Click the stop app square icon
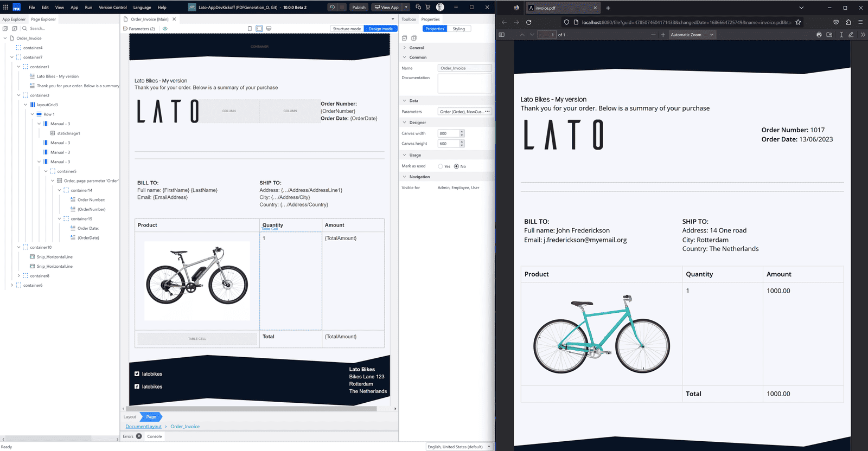 [342, 7]
